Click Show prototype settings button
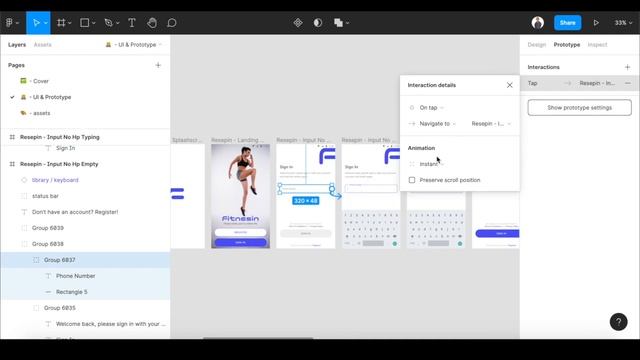Image resolution: width=640 pixels, height=360 pixels. point(579,108)
